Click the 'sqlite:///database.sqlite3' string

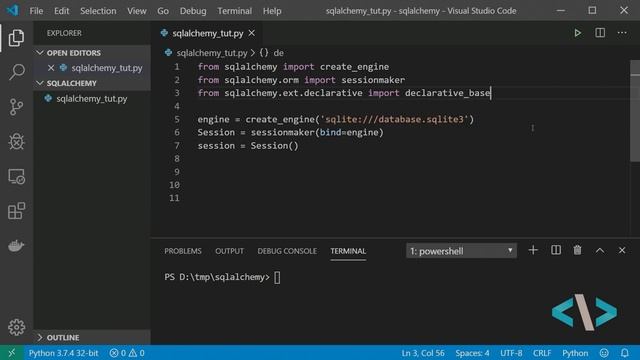pos(395,119)
